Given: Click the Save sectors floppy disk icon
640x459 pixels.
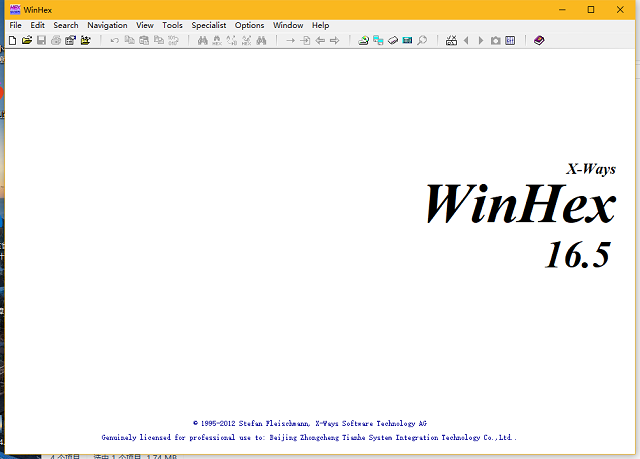Looking at the screenshot, I should 41,40.
